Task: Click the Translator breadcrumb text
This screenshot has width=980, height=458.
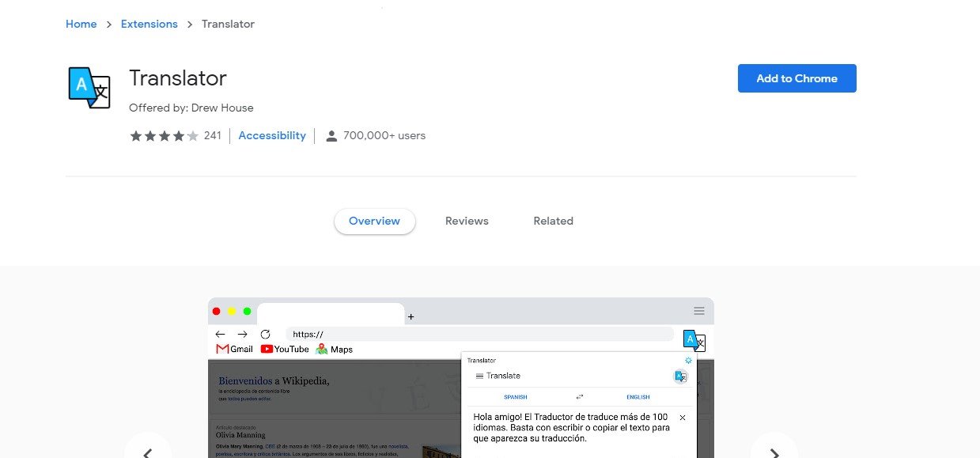Action: coord(228,24)
